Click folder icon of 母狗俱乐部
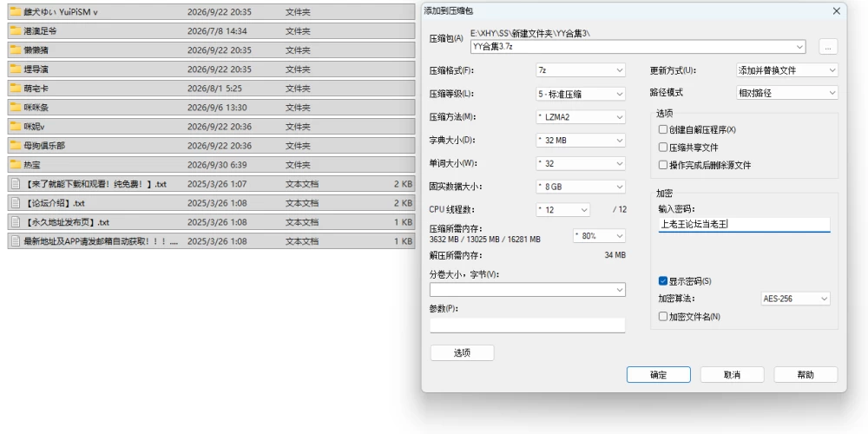The image size is (868, 434). coord(16,146)
